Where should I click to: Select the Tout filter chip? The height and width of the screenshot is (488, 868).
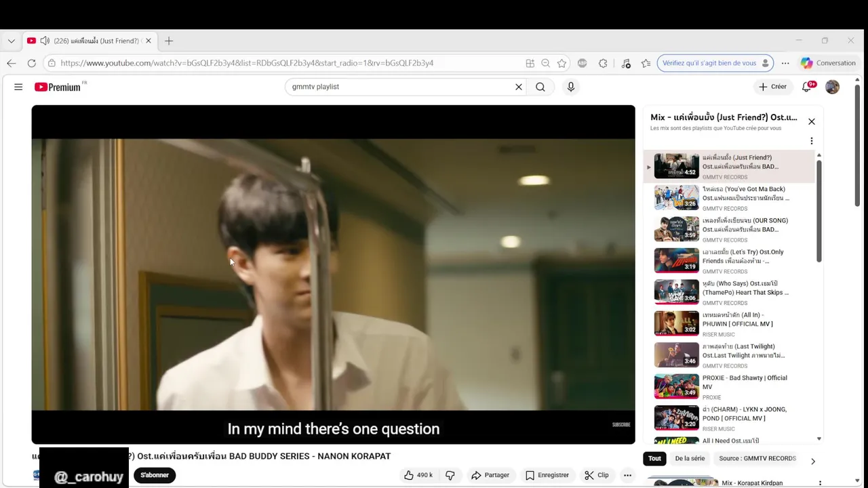[x=654, y=459]
